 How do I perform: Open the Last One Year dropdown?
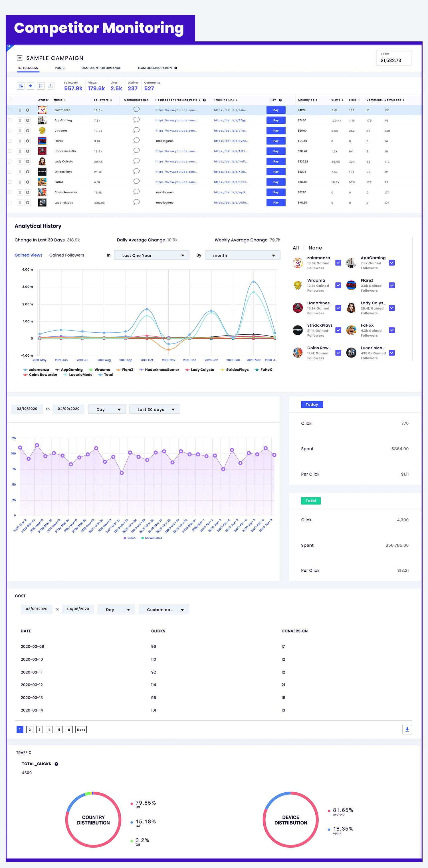pyautogui.click(x=152, y=256)
